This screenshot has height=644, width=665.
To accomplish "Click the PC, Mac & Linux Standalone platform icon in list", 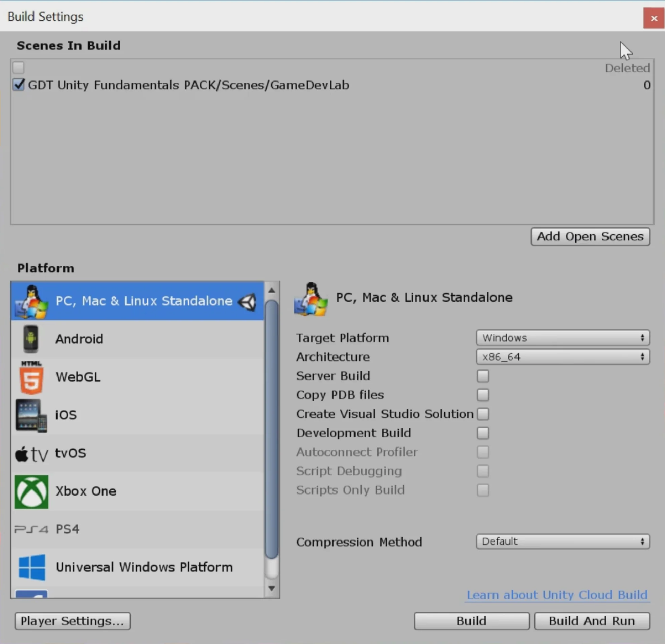I will pyautogui.click(x=31, y=301).
